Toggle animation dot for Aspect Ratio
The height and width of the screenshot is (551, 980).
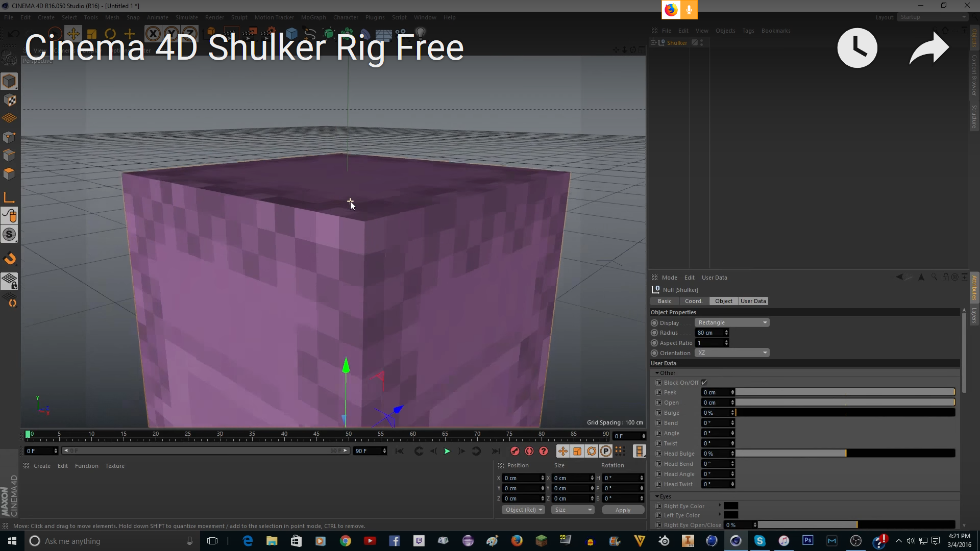pyautogui.click(x=654, y=343)
